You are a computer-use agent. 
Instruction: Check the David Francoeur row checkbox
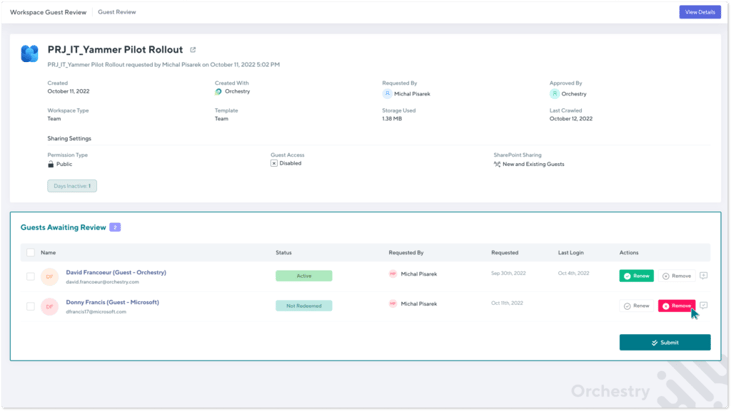coord(30,277)
